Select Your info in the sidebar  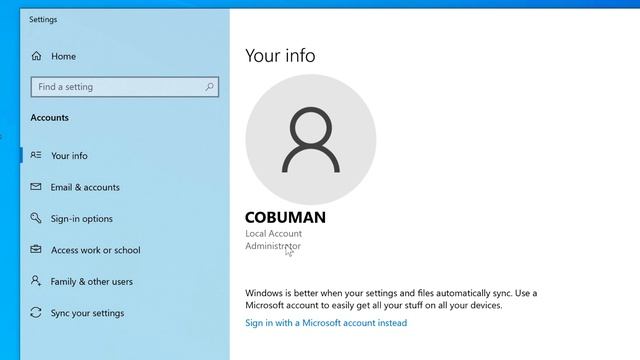tap(69, 156)
